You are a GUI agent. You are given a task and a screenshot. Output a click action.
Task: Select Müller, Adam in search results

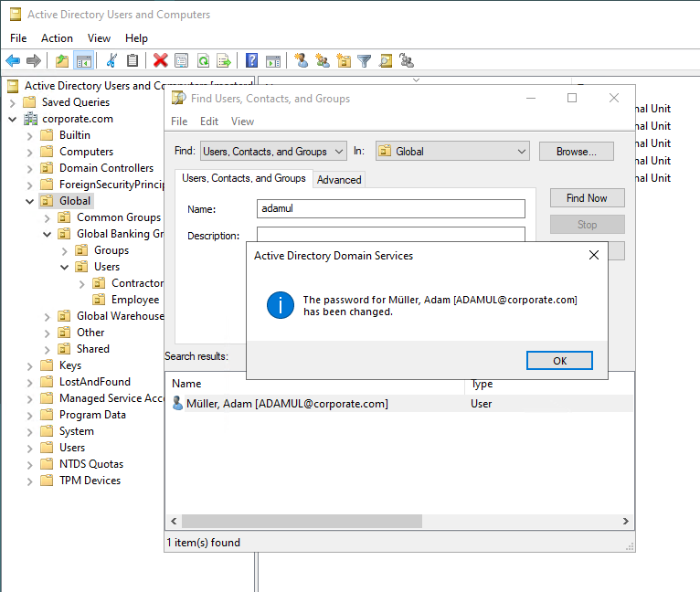(287, 404)
